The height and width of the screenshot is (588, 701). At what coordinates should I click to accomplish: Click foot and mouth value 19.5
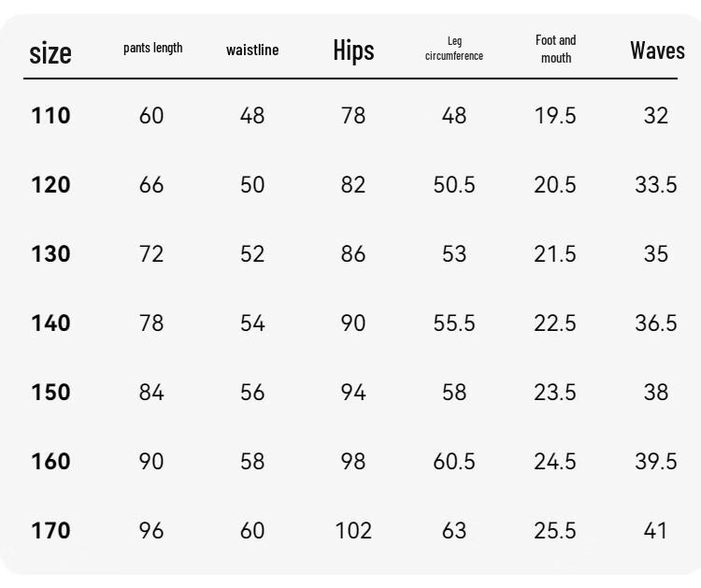click(x=555, y=116)
